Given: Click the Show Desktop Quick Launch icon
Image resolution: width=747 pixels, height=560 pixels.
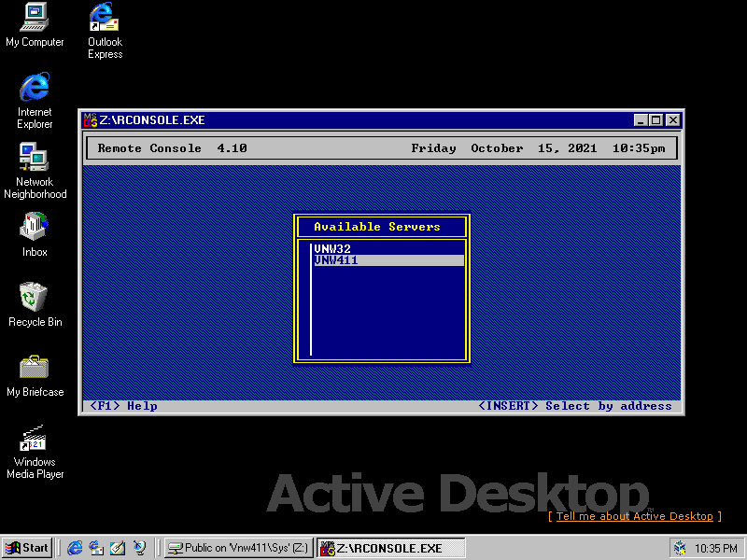Looking at the screenshot, I should tap(118, 548).
